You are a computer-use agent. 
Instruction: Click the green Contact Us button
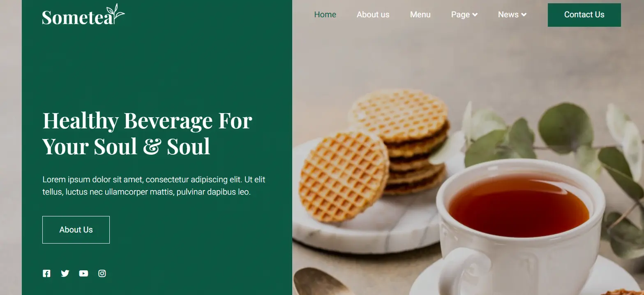(x=584, y=15)
